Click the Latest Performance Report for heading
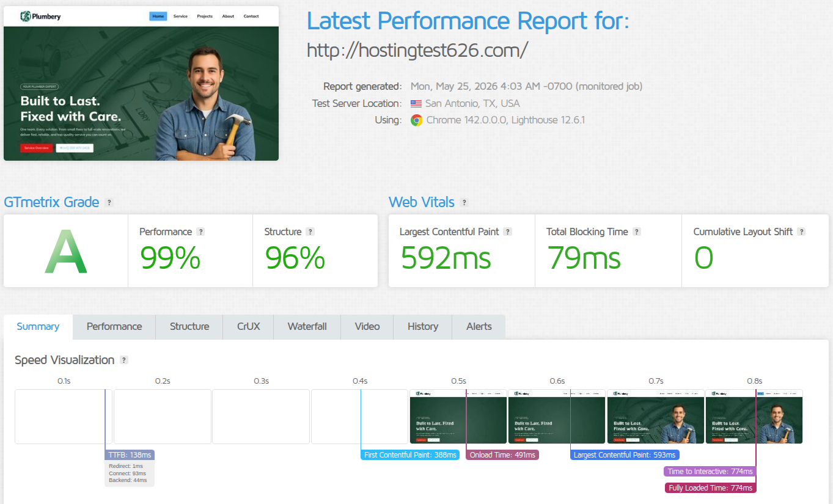 click(x=468, y=21)
